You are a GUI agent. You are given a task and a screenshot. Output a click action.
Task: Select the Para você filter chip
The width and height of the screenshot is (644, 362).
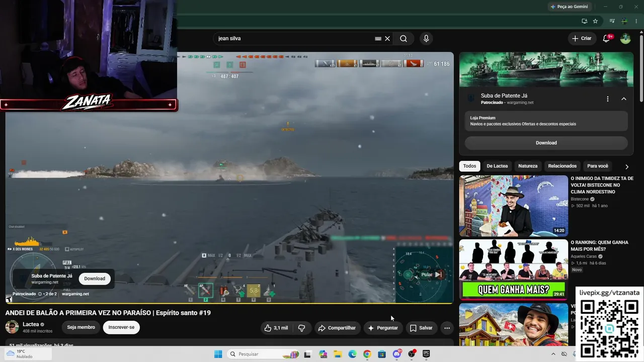(x=598, y=166)
